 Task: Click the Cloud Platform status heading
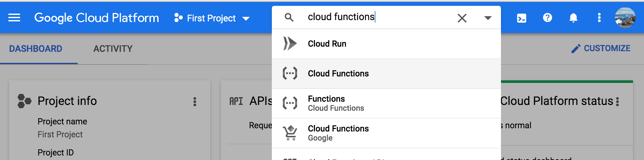557,101
